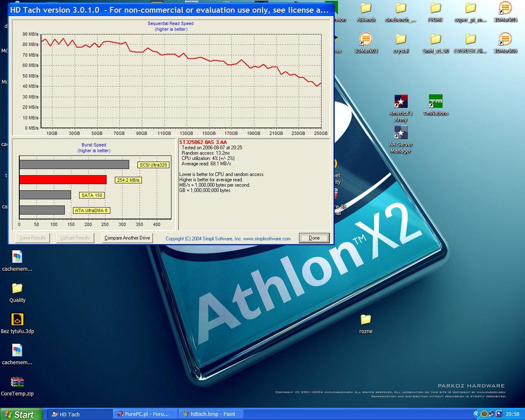Click Compare Another Drive button

pos(127,238)
